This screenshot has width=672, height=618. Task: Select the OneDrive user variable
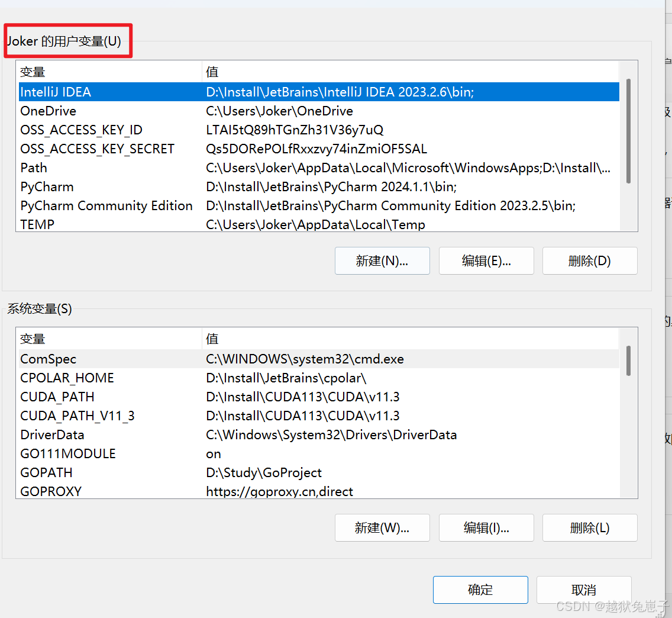[319, 111]
